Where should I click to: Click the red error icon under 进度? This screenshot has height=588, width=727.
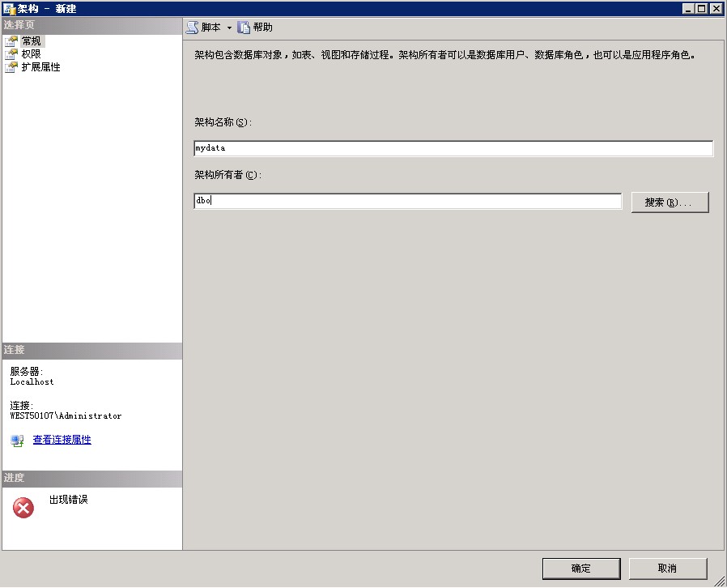click(23, 508)
